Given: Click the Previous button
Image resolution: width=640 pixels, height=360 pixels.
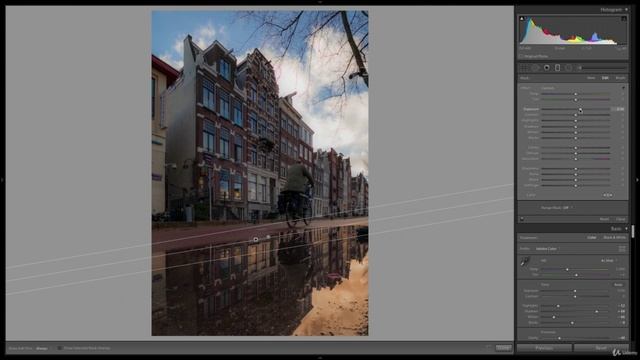Looking at the screenshot, I should click(x=544, y=348).
